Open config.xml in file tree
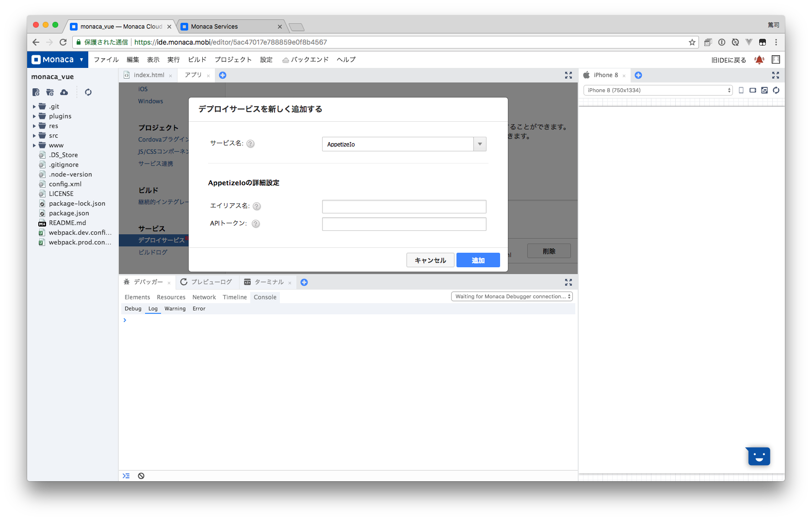 65,184
